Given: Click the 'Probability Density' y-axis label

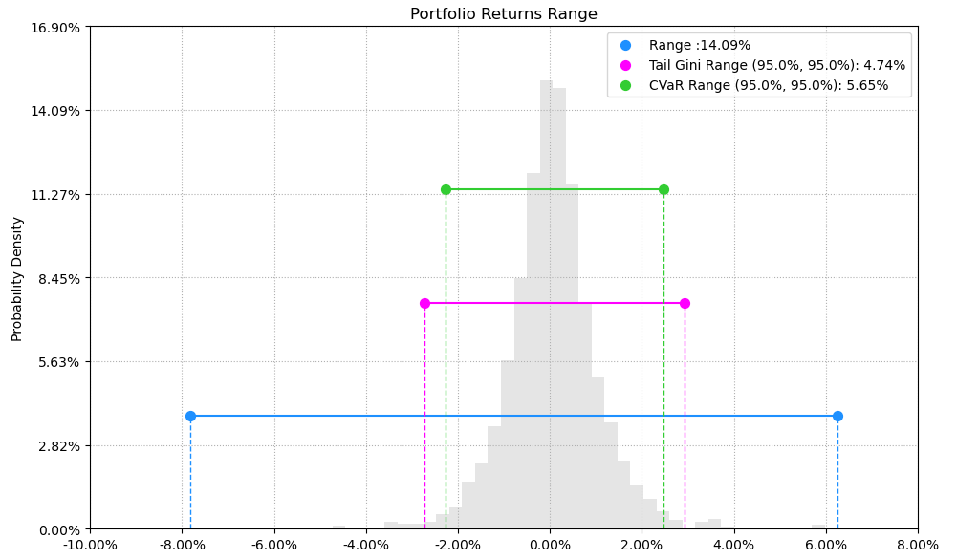Looking at the screenshot, I should (x=17, y=278).
